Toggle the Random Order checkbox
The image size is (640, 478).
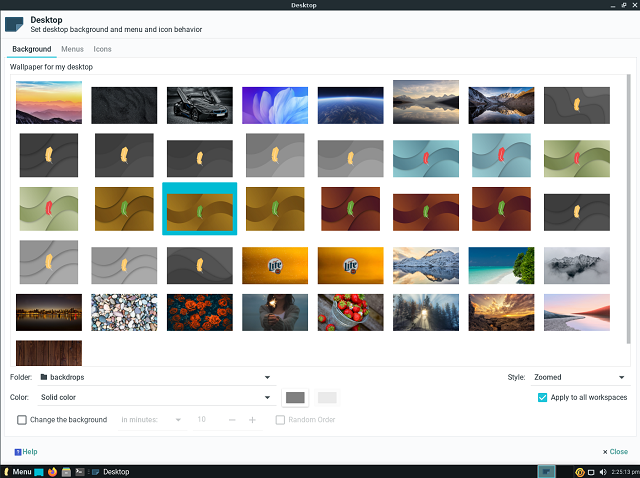[280, 420]
